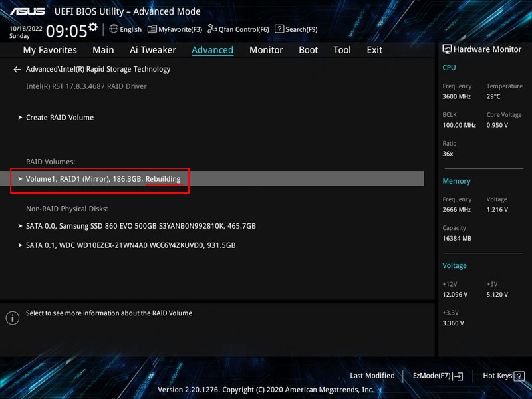
Task: Expand Create RAID Volume arrow
Action: tap(20, 118)
